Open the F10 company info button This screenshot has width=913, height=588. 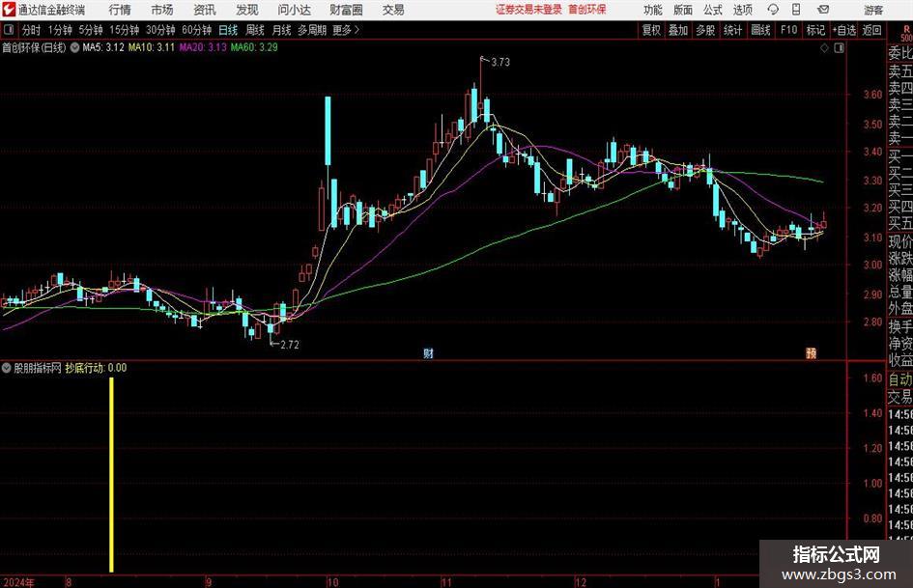(788, 30)
